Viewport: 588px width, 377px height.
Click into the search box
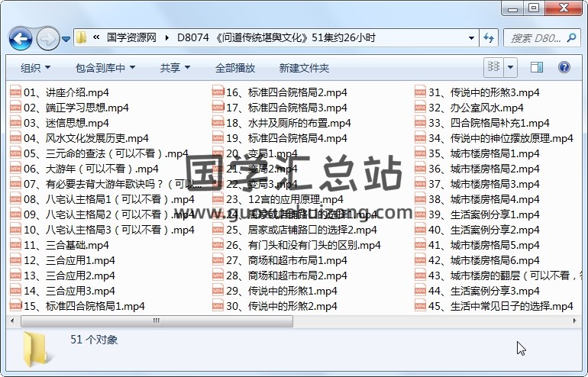tap(535, 37)
